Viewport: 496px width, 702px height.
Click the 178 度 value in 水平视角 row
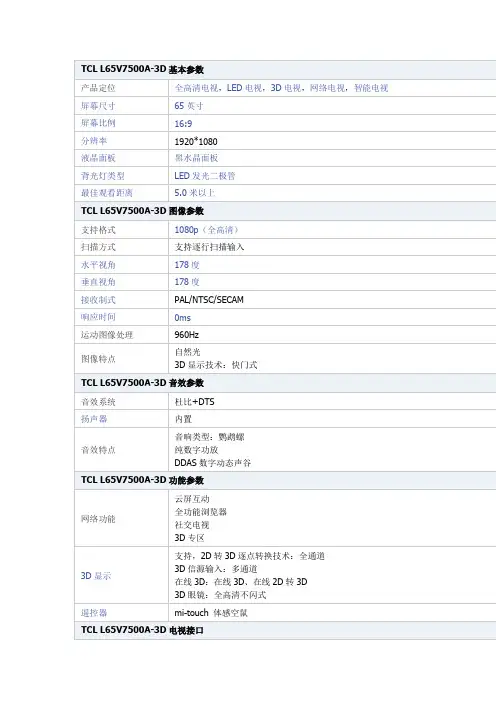[187, 265]
